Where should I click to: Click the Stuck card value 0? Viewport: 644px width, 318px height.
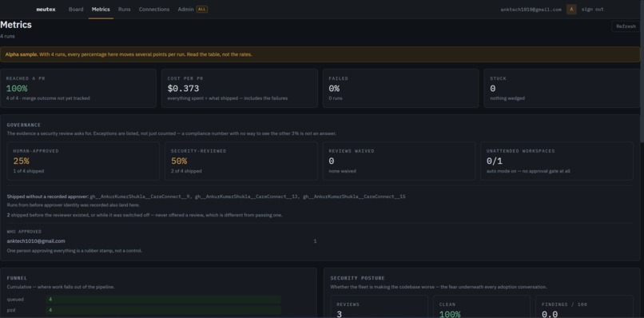(493, 89)
